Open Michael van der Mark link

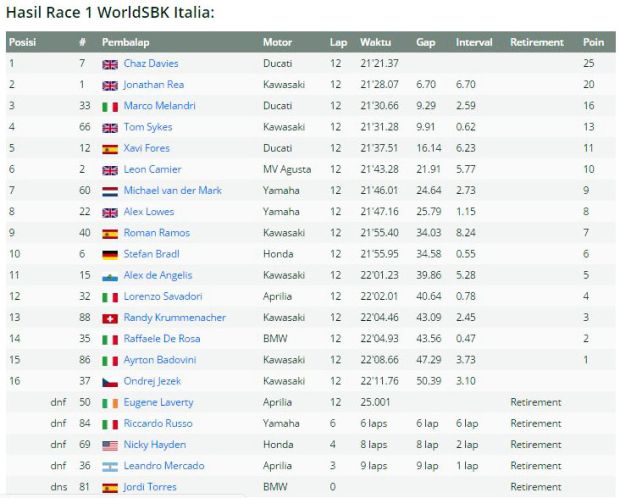click(172, 190)
